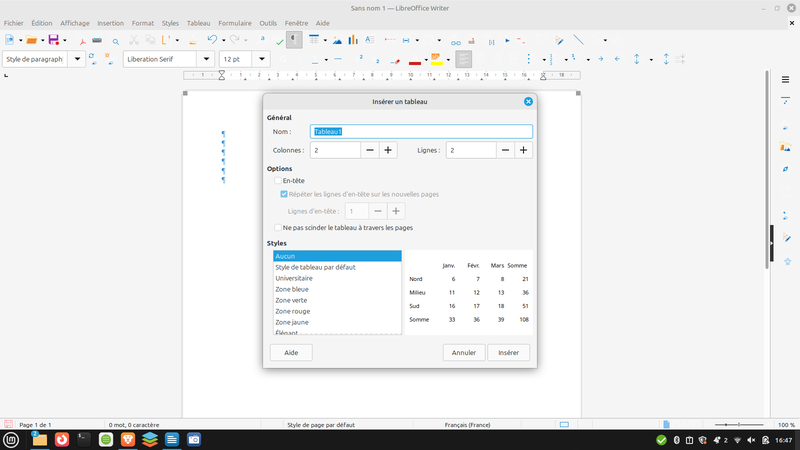The height and width of the screenshot is (450, 800).
Task: Enable the En-tête checkbox
Action: tap(278, 181)
